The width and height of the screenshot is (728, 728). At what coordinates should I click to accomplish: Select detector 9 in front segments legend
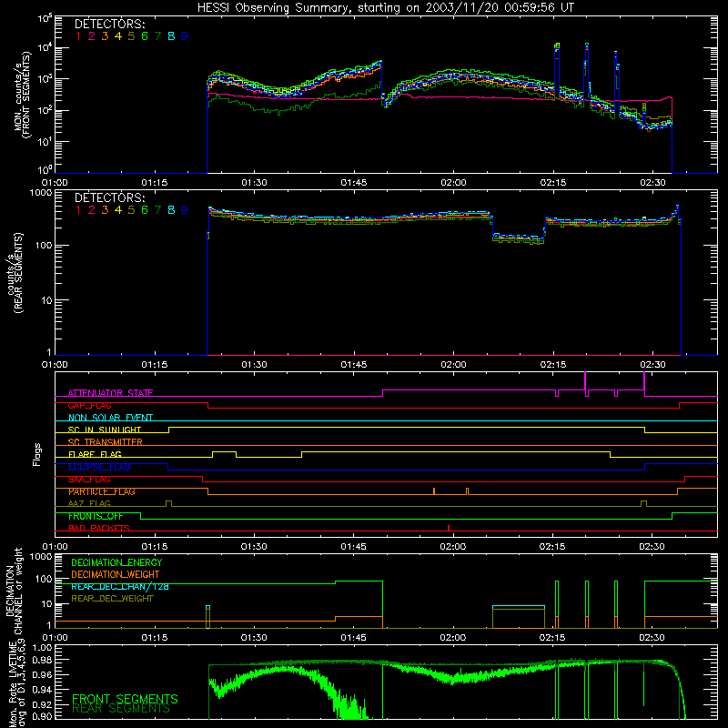pos(185,36)
